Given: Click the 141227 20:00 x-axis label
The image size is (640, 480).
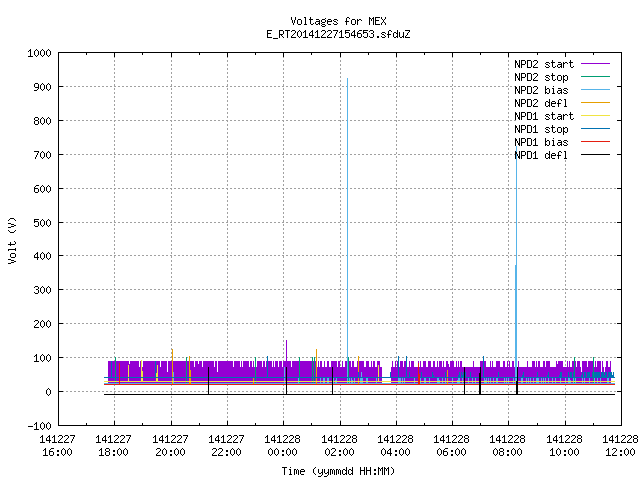Looking at the screenshot, I should click(x=170, y=446).
